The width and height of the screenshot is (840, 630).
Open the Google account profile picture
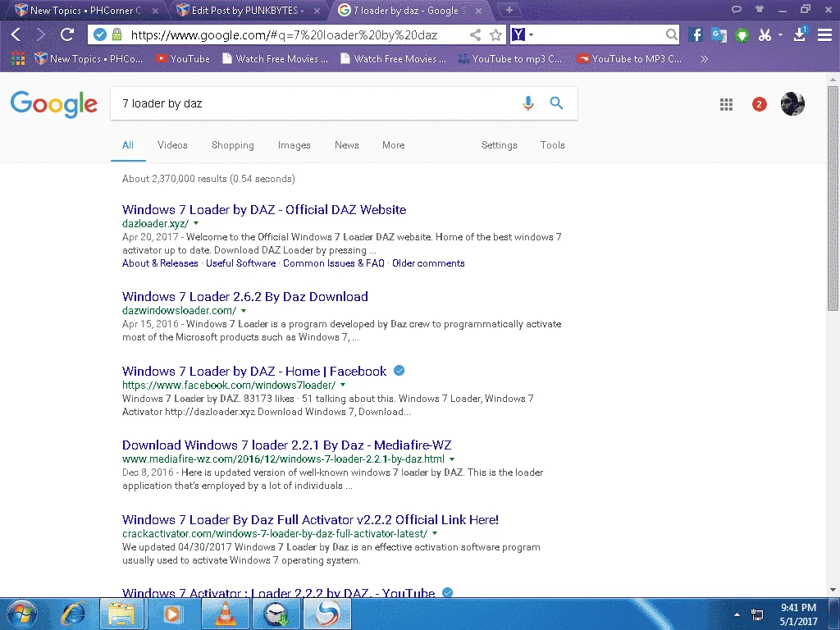coord(793,104)
